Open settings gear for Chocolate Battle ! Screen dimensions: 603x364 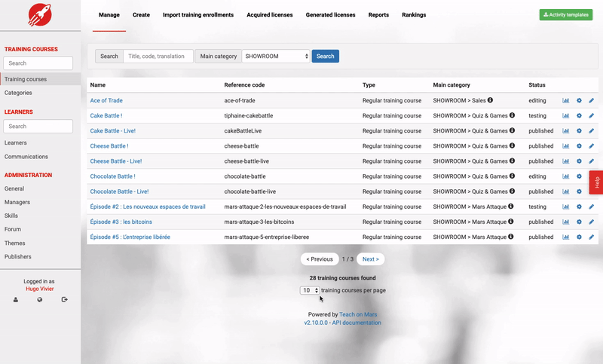(579, 176)
